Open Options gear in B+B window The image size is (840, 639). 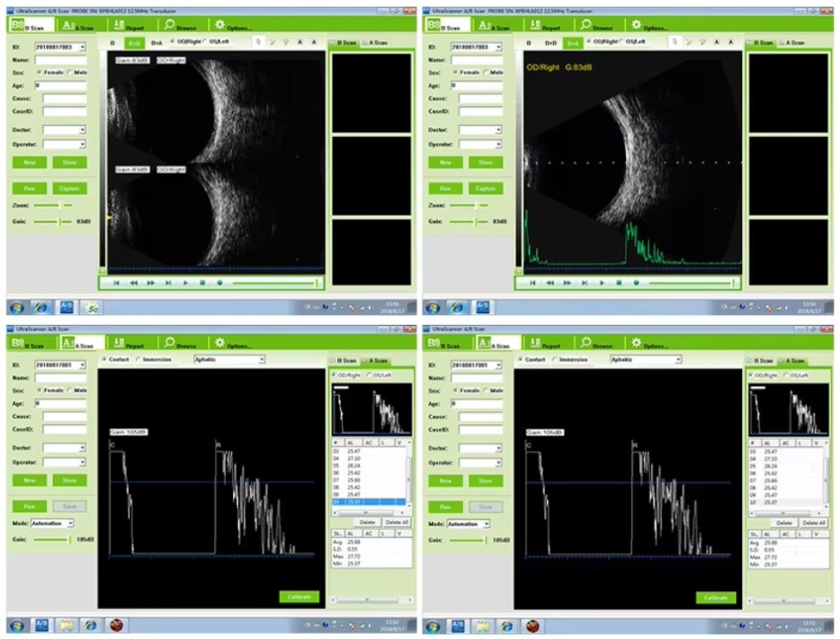(220, 24)
